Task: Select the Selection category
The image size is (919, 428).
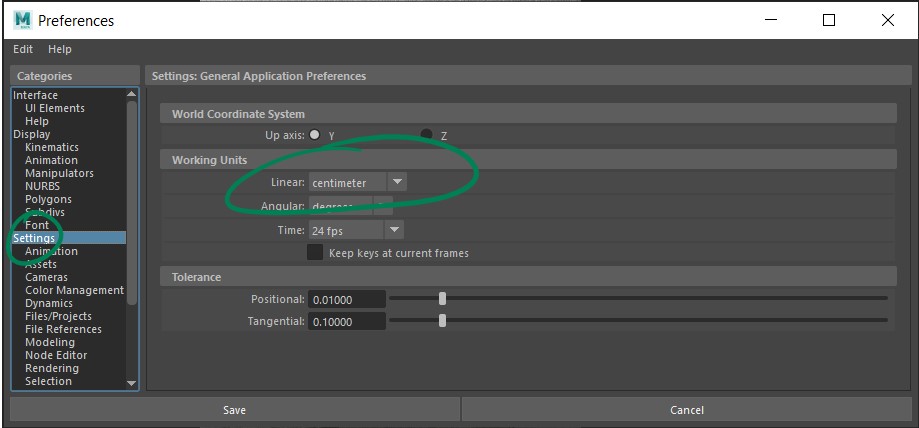Action: point(48,381)
